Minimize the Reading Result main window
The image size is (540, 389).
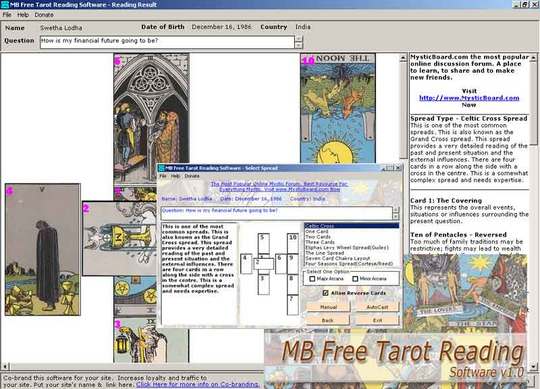pyautogui.click(x=516, y=4)
